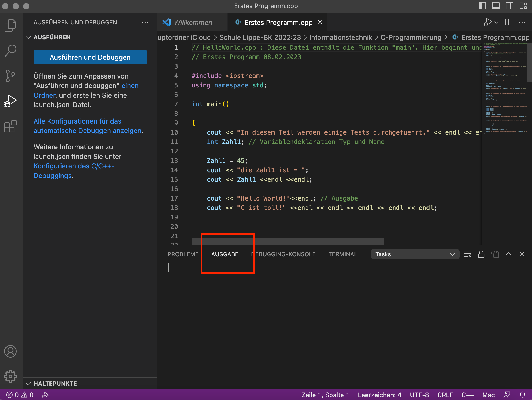The width and height of the screenshot is (532, 400).
Task: Switch to the TERMINAL tab
Action: tap(343, 254)
